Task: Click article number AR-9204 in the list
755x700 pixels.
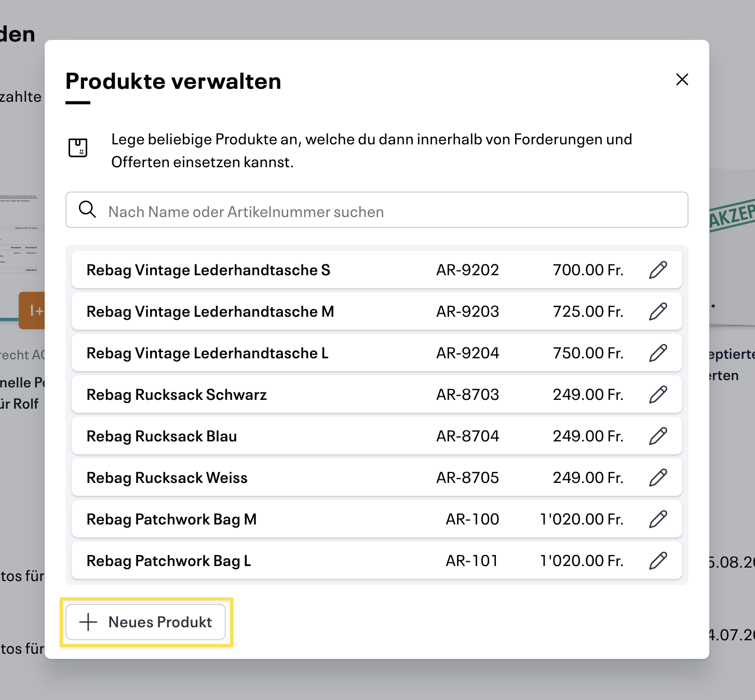Action: pos(468,353)
